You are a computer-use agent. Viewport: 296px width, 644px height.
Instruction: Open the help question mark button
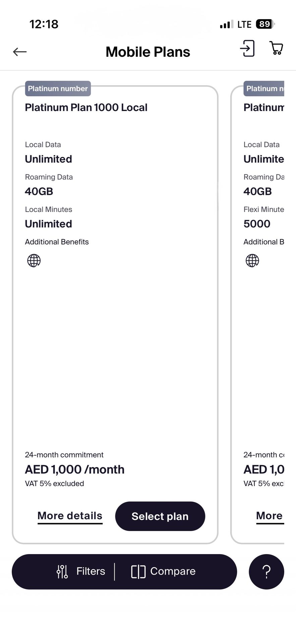(266, 572)
